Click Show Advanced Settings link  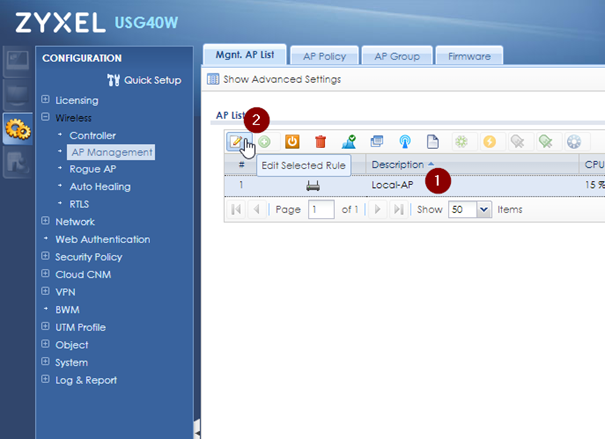pos(281,79)
